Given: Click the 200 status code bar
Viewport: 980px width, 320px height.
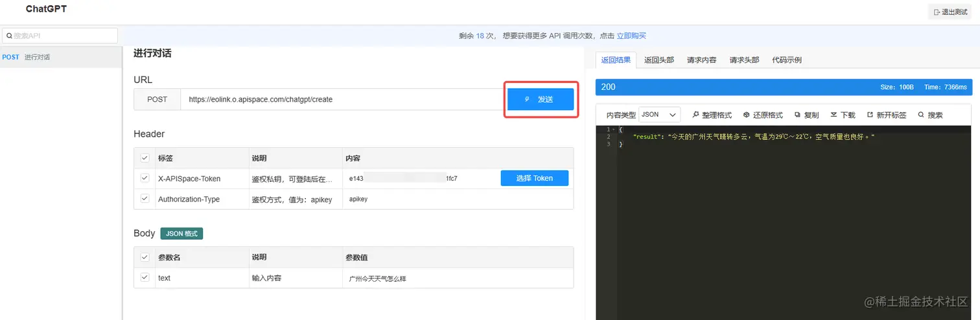Looking at the screenshot, I should point(783,87).
